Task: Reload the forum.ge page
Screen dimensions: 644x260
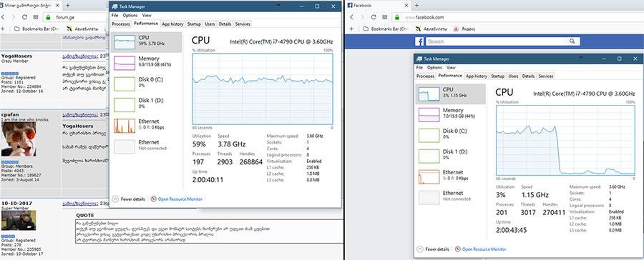Action: 24,17
